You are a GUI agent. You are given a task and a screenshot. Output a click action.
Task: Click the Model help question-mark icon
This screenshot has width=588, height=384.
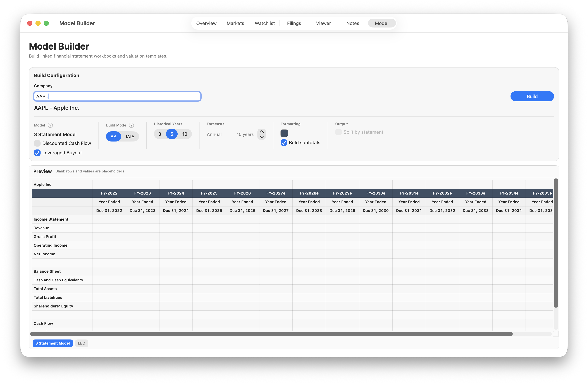coord(50,125)
